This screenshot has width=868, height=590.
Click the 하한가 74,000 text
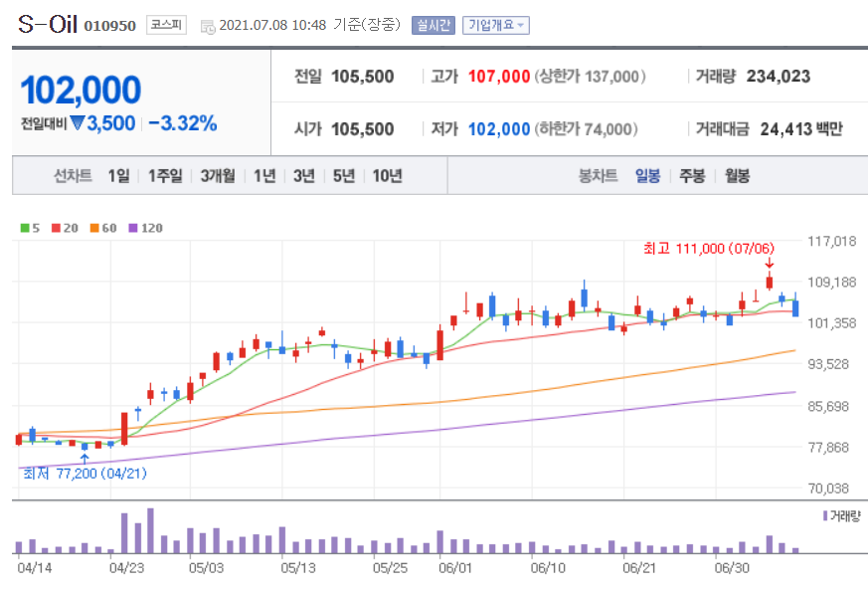pos(587,129)
